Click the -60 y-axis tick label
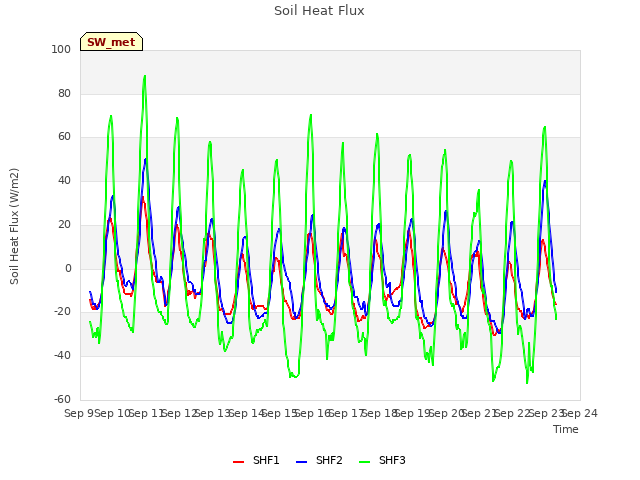 click(x=62, y=399)
